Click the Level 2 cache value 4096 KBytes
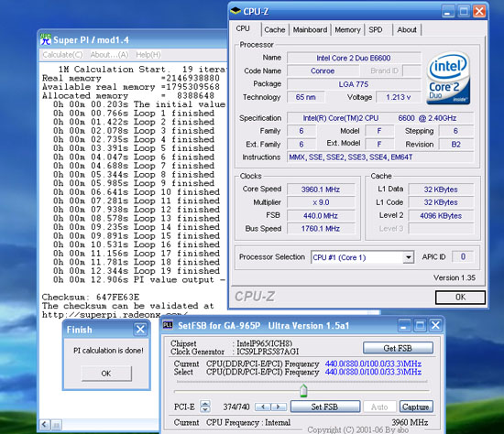Image resolution: width=504 pixels, height=434 pixels. [x=441, y=216]
